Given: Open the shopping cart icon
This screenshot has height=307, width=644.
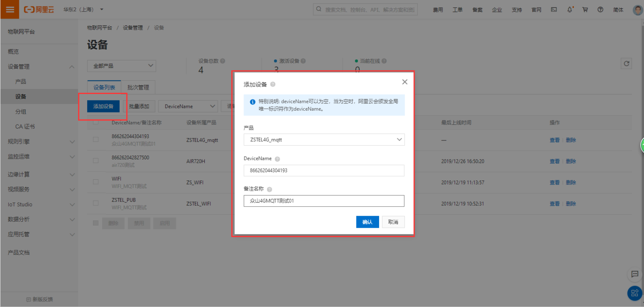Looking at the screenshot, I should click(x=585, y=10).
